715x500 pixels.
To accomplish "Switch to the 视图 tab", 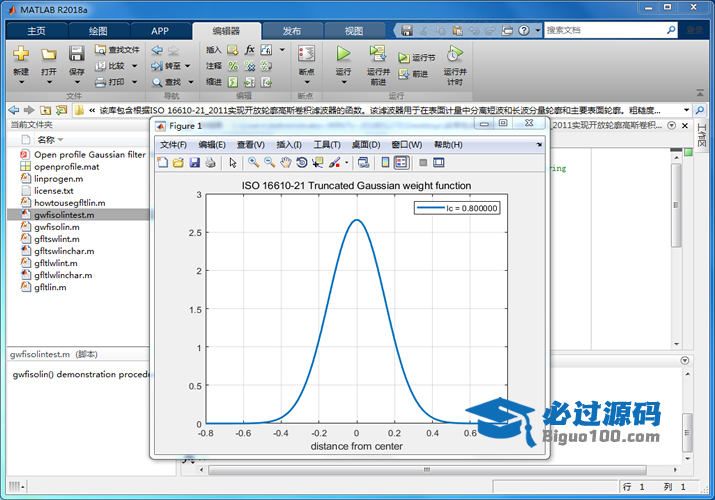I will coord(354,31).
